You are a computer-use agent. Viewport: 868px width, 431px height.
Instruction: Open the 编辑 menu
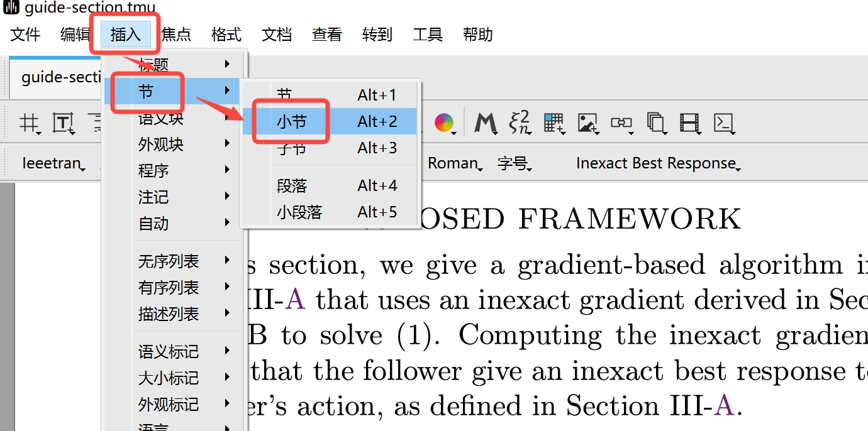[75, 34]
